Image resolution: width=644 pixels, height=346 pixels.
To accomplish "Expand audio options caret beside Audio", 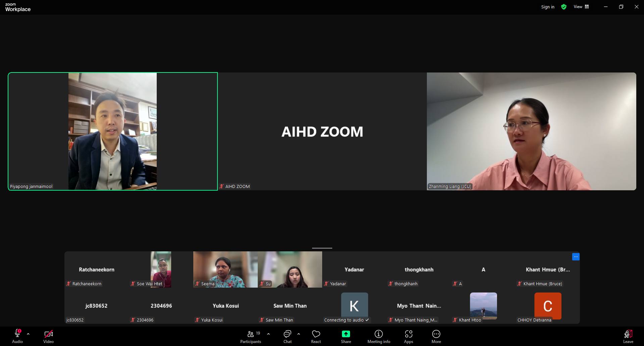I will [28, 334].
